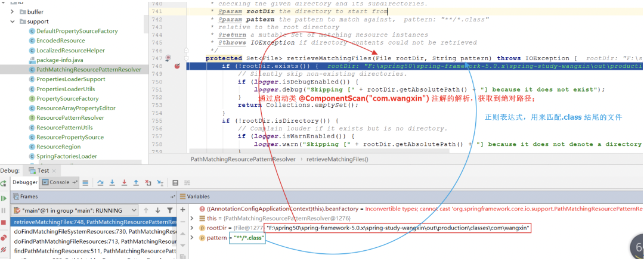Click the Pause Program icon
Screen dimensions: 644x261
click(4, 210)
